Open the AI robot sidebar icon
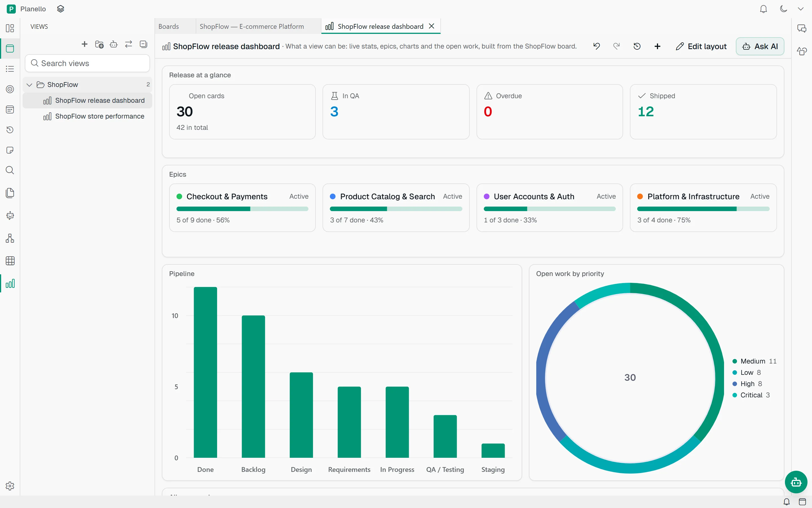812x508 pixels. (10, 215)
